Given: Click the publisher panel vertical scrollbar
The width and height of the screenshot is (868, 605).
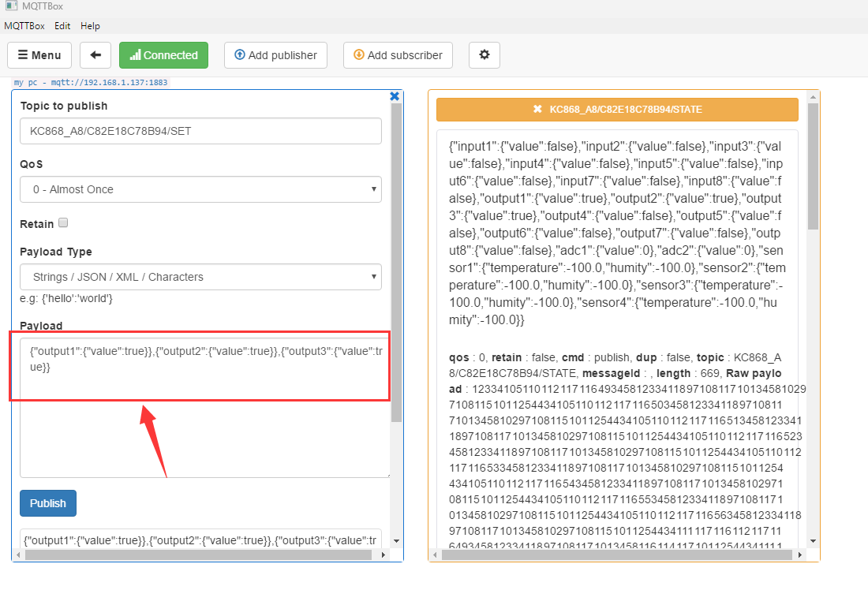Looking at the screenshot, I should coord(396,260).
